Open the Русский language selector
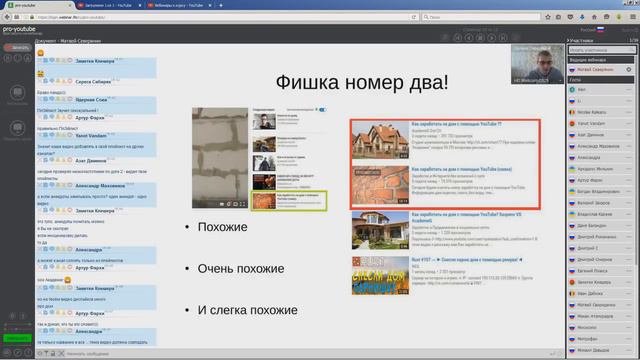 [592, 29]
